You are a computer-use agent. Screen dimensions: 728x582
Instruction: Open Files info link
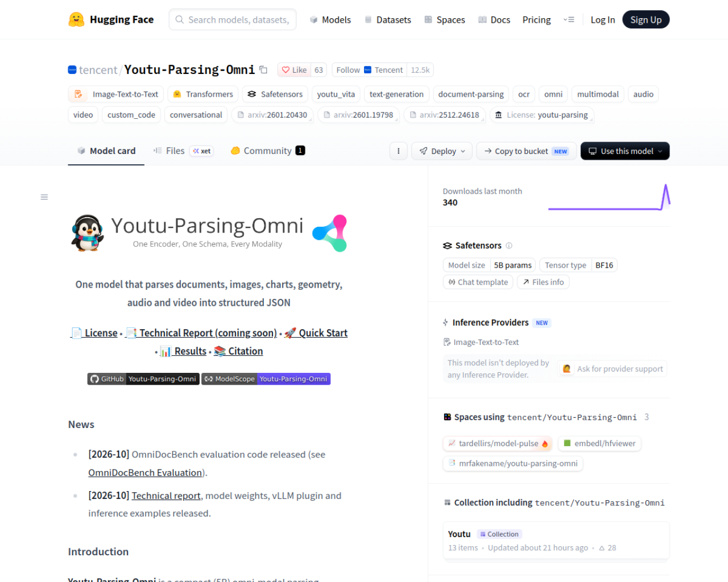pyautogui.click(x=543, y=282)
